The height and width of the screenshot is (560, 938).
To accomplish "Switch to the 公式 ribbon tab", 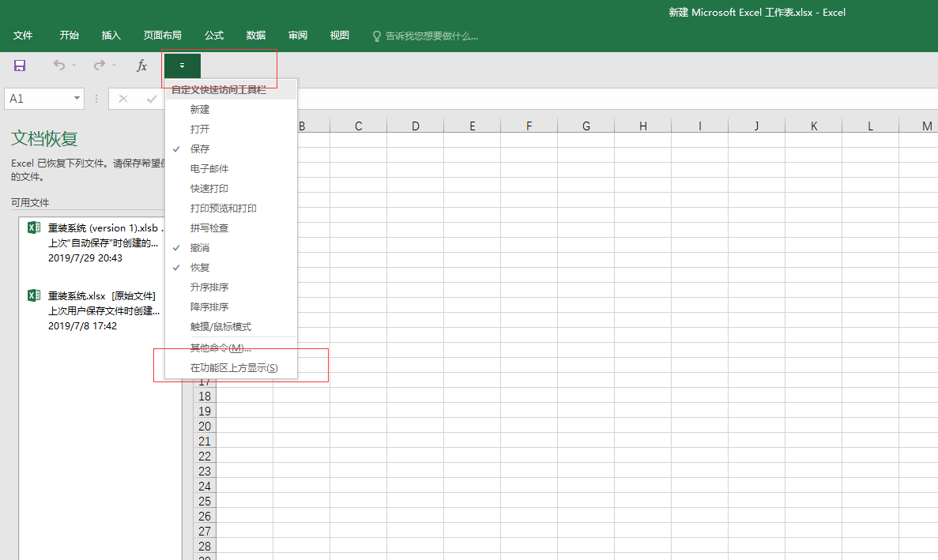I will [214, 36].
